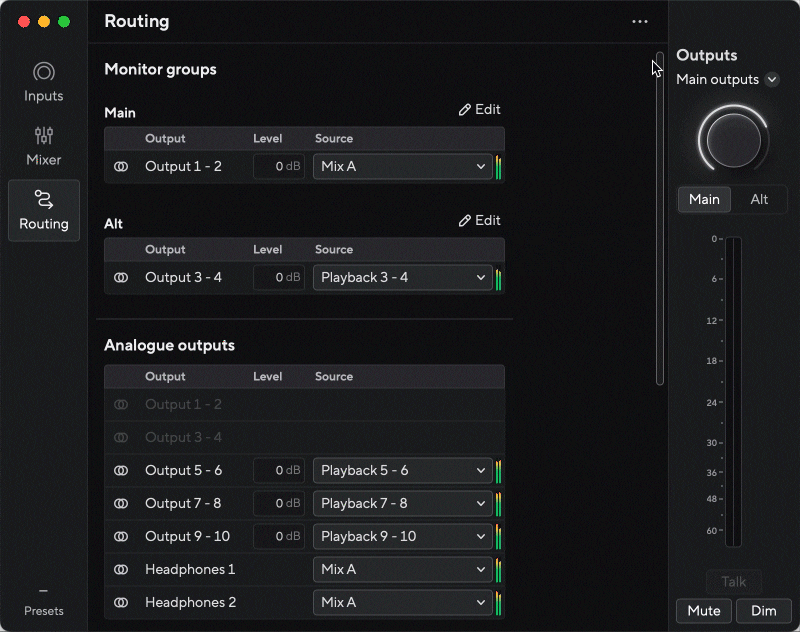Click the 0 dB level field for Output 5 - 6
Screen dimensions: 800x632
click(x=279, y=470)
